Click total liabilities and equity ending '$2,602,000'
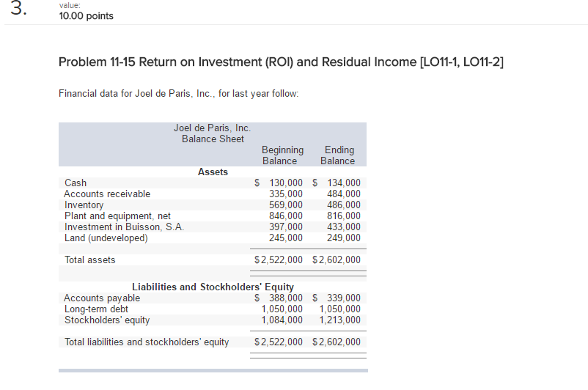The width and height of the screenshot is (588, 390). coord(337,342)
